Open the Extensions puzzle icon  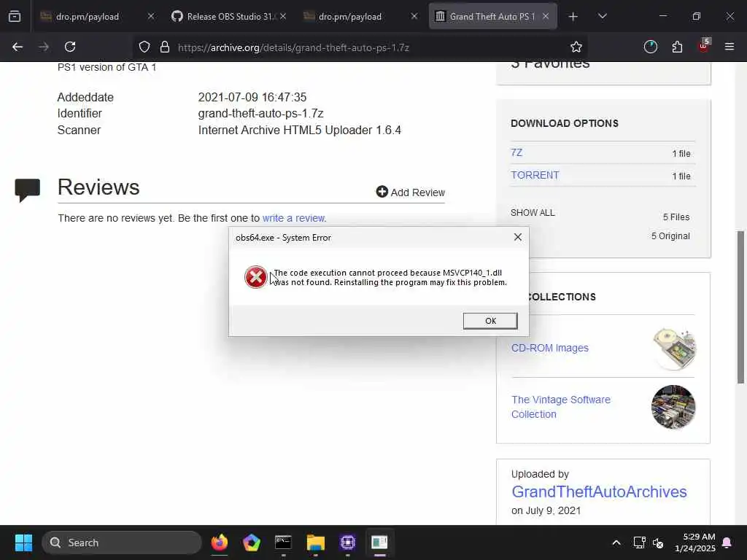click(x=677, y=47)
